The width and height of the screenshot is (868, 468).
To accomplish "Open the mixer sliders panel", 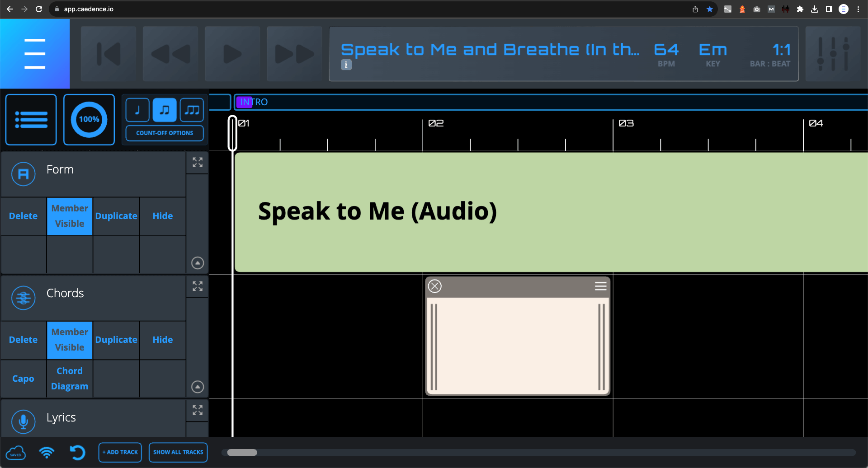I will tap(833, 54).
